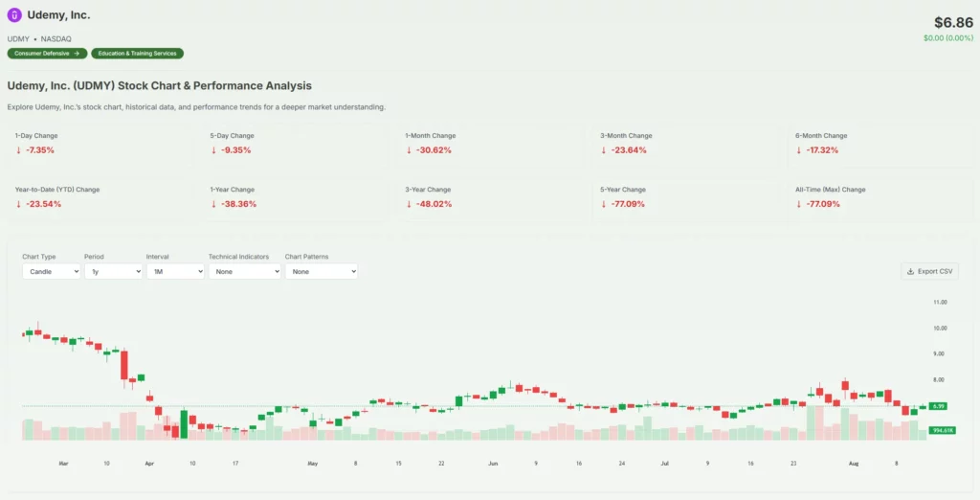
Task: Click the purple Udemy logo icon
Action: pos(14,14)
